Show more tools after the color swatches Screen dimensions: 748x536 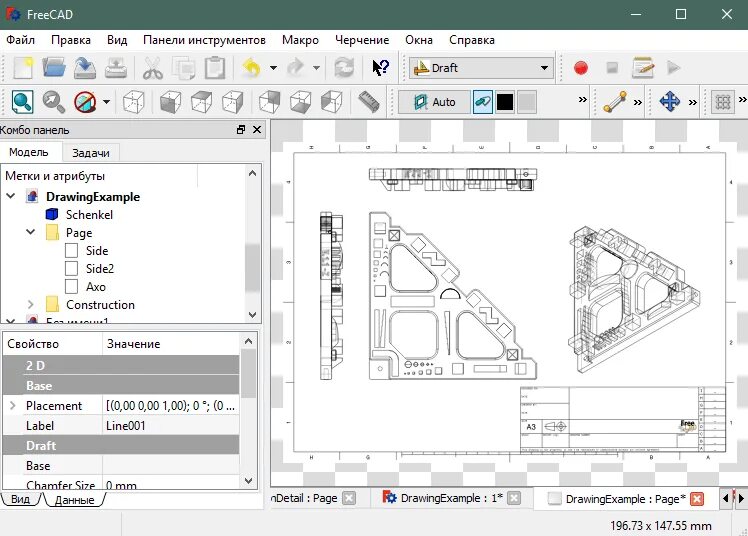pos(582,100)
